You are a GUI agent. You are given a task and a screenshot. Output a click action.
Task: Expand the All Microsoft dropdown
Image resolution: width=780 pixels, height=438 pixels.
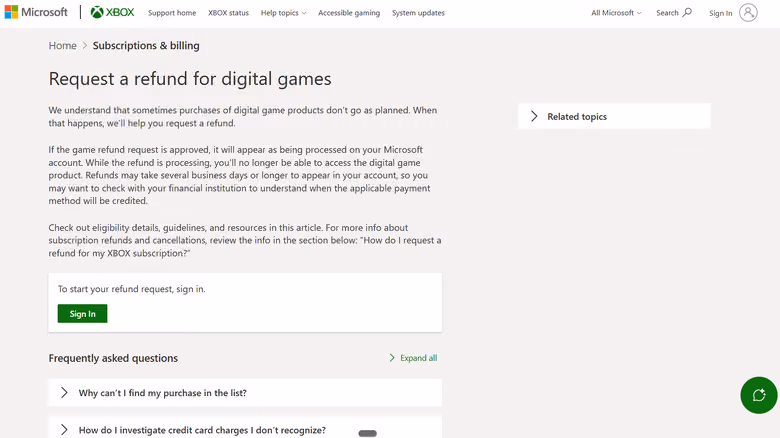point(616,13)
